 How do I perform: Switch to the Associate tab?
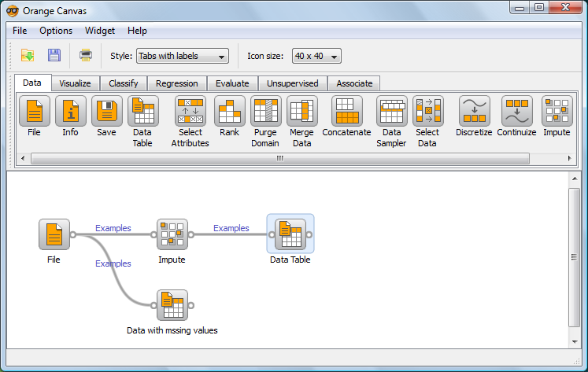354,83
